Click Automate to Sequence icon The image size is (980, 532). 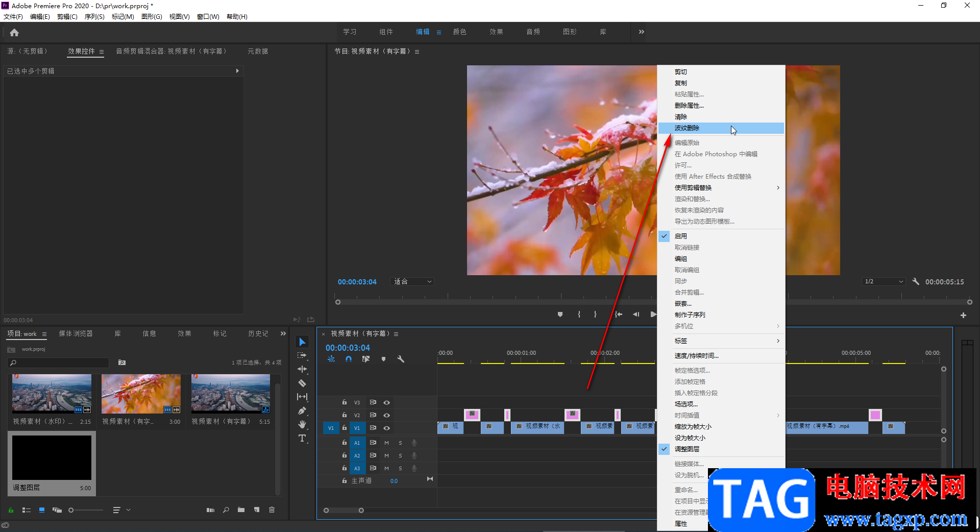210,510
